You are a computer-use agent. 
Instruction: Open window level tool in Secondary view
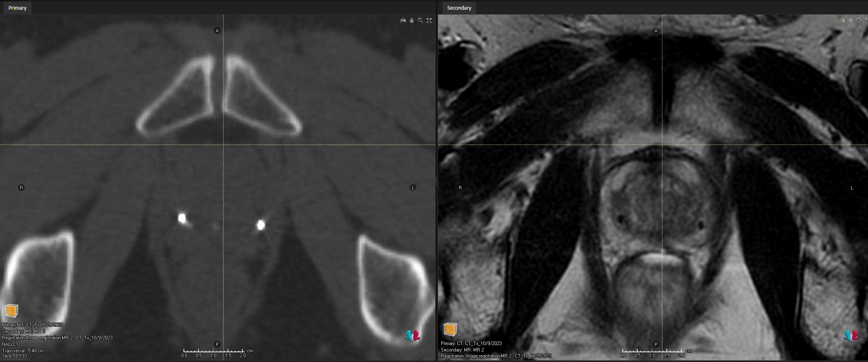842,20
